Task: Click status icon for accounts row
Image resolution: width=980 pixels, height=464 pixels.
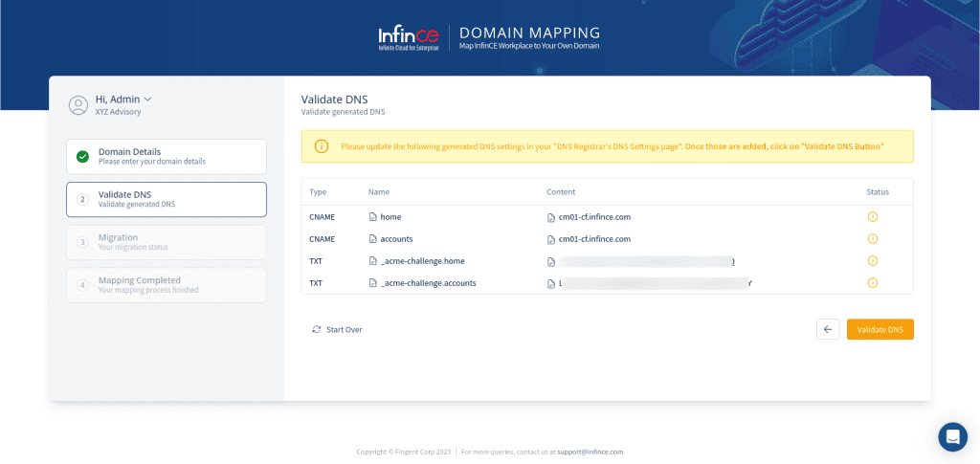Action: pos(873,238)
